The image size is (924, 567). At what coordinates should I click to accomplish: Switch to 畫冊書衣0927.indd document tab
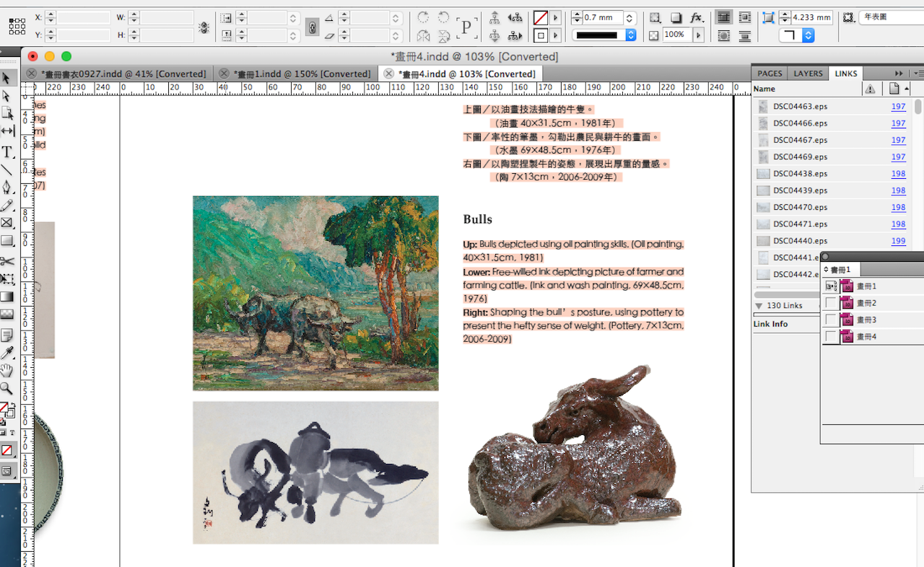click(x=123, y=74)
